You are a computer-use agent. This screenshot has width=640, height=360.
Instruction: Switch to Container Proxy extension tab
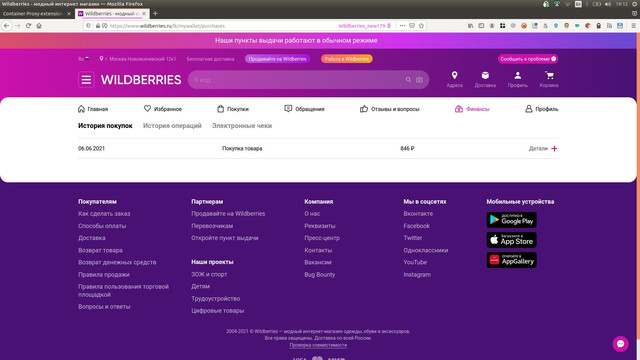[36, 13]
